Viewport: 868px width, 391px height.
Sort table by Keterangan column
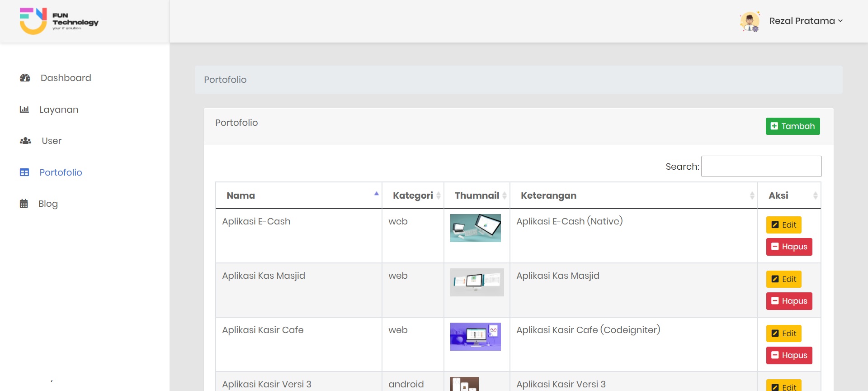click(x=633, y=195)
